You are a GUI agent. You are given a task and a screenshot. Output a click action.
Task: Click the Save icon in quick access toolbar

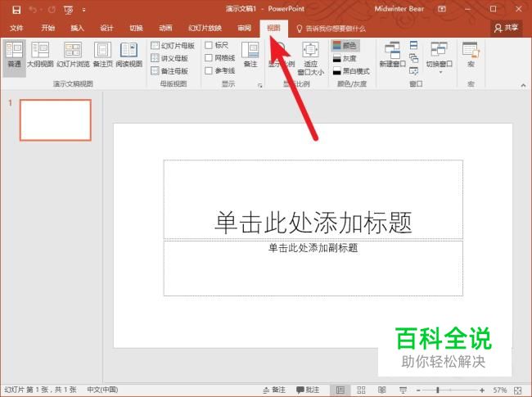(x=16, y=10)
